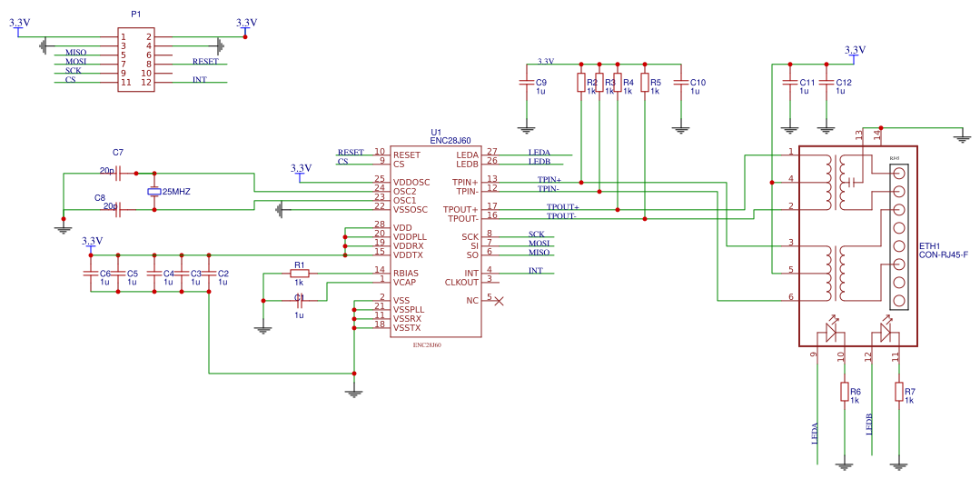Click the ground symbol below VSS net
This screenshot has height=479, width=980.
coord(353,394)
